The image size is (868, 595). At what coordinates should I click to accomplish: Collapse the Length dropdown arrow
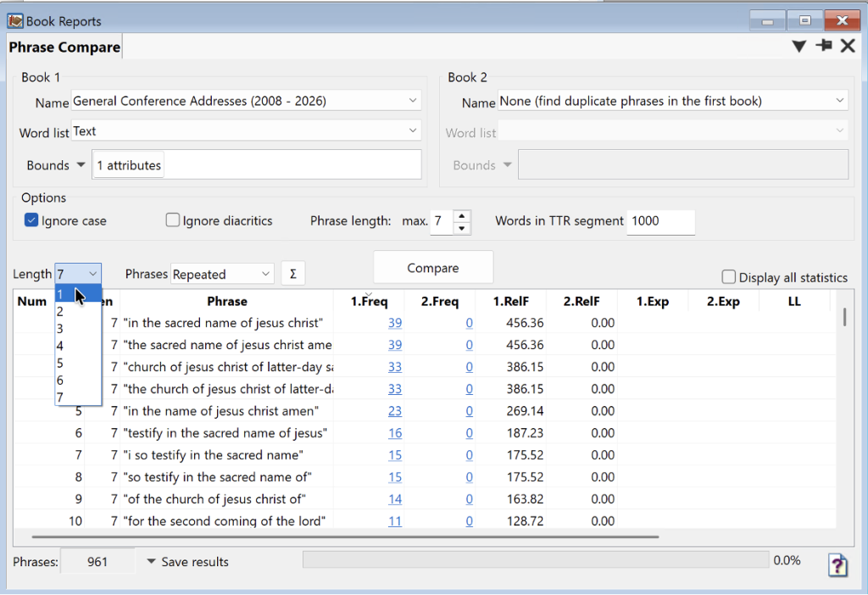point(92,274)
